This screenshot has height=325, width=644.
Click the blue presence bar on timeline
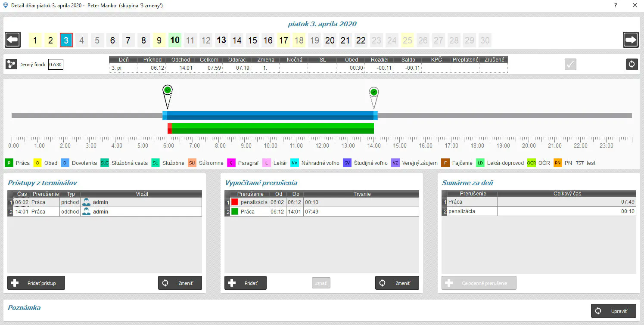pyautogui.click(x=270, y=115)
